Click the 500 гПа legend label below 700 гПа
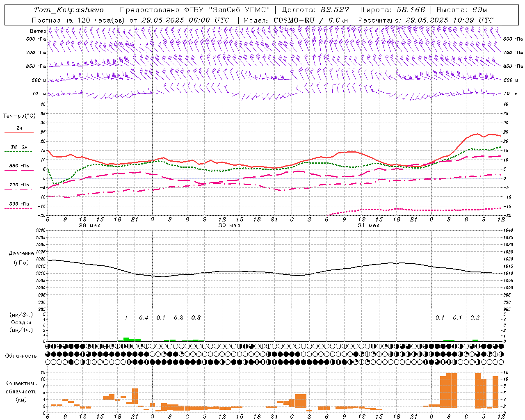The height and width of the screenshot is (420, 525). click(19, 203)
